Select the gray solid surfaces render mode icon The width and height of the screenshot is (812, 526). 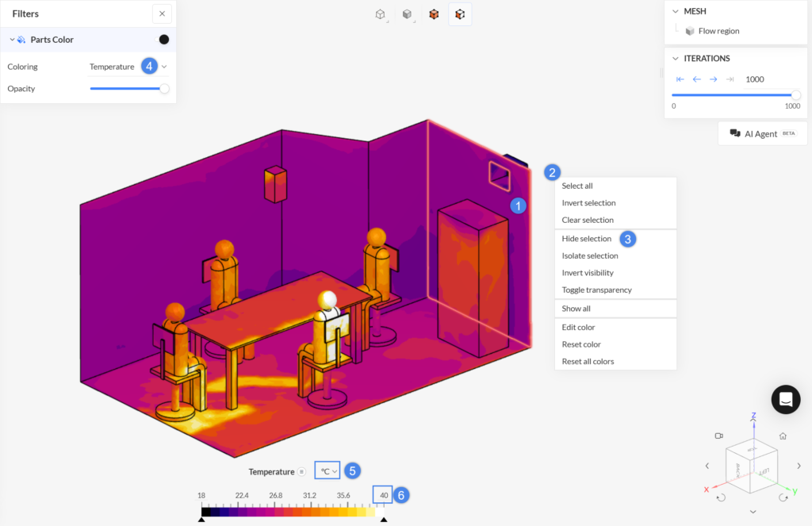[x=408, y=14]
